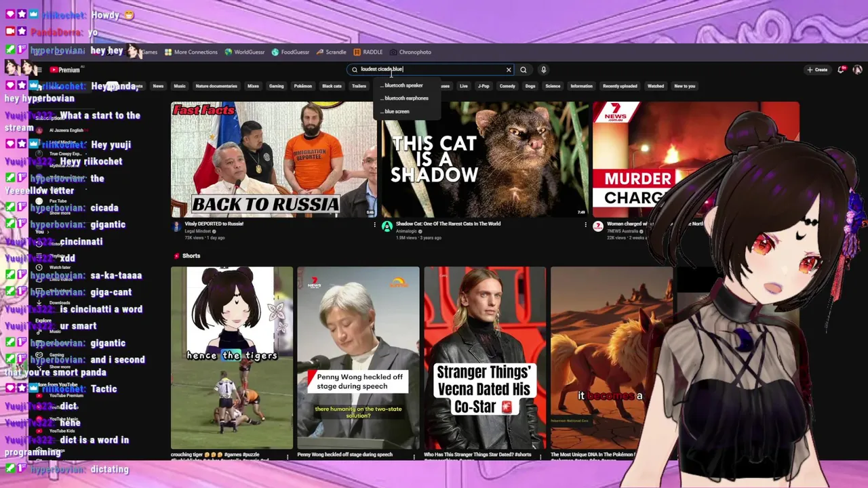Select the Gaming filter chip

tap(276, 86)
